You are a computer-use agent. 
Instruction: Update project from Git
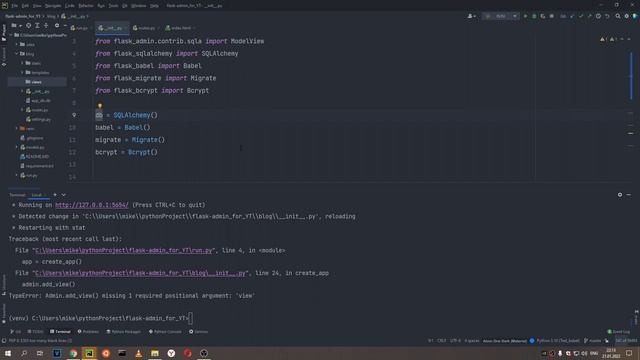[572, 16]
